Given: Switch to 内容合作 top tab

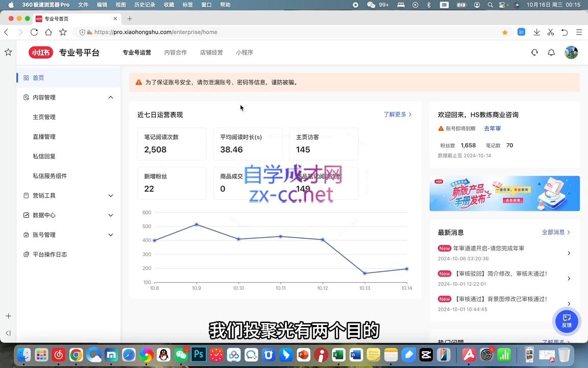Looking at the screenshot, I should coord(176,53).
